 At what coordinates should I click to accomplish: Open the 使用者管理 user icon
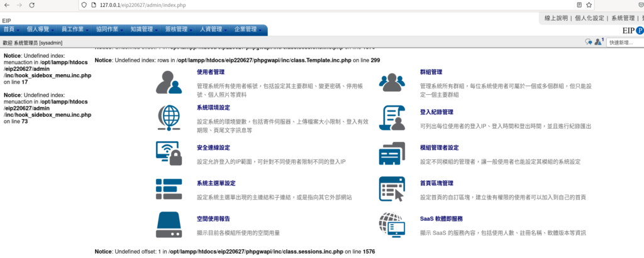169,82
